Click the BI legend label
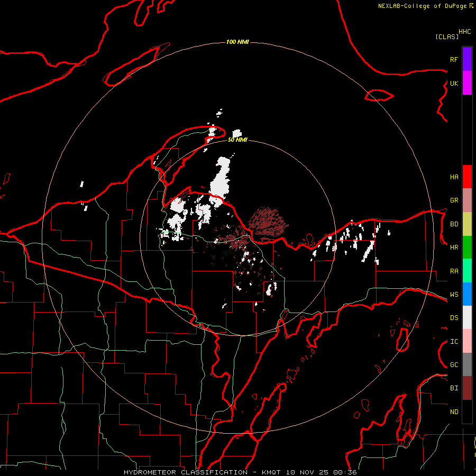Image resolution: width=476 pixels, height=476 pixels. (454, 388)
